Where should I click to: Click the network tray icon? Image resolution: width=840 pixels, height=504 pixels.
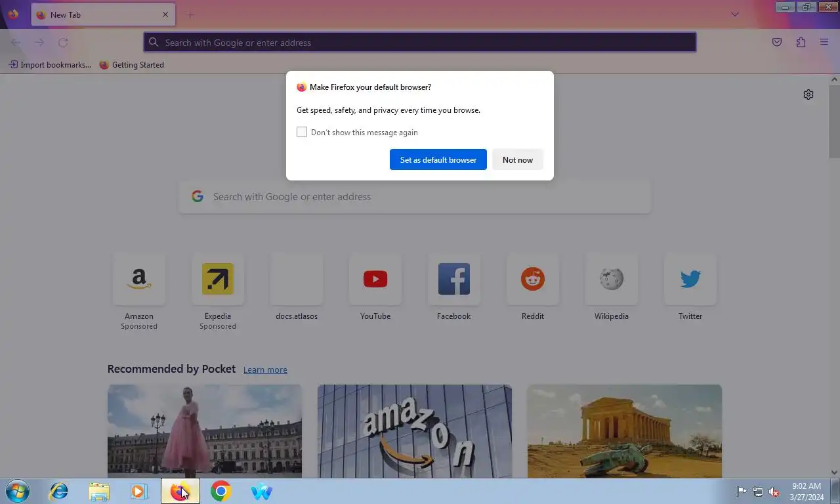tap(758, 492)
